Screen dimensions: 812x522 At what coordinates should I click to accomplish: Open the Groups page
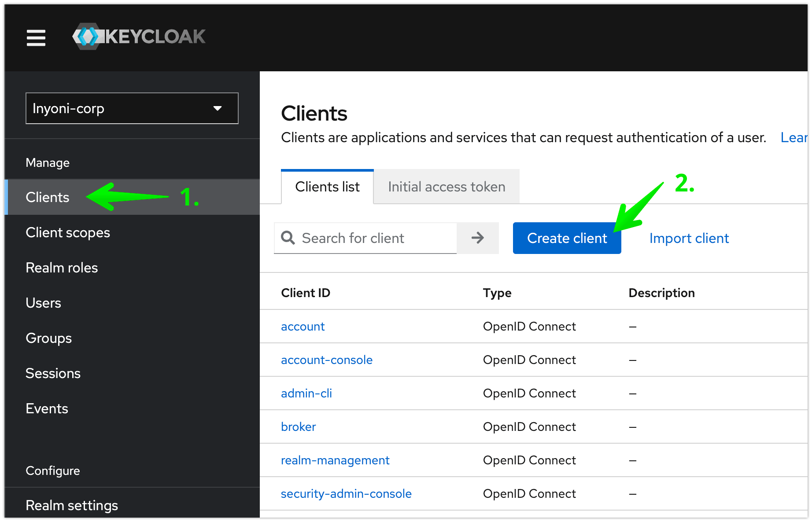click(x=48, y=338)
